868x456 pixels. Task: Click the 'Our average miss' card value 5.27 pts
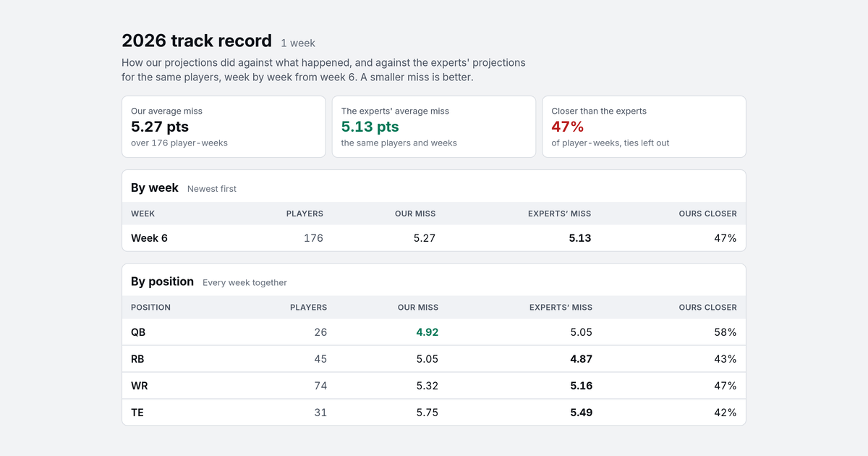tap(160, 127)
